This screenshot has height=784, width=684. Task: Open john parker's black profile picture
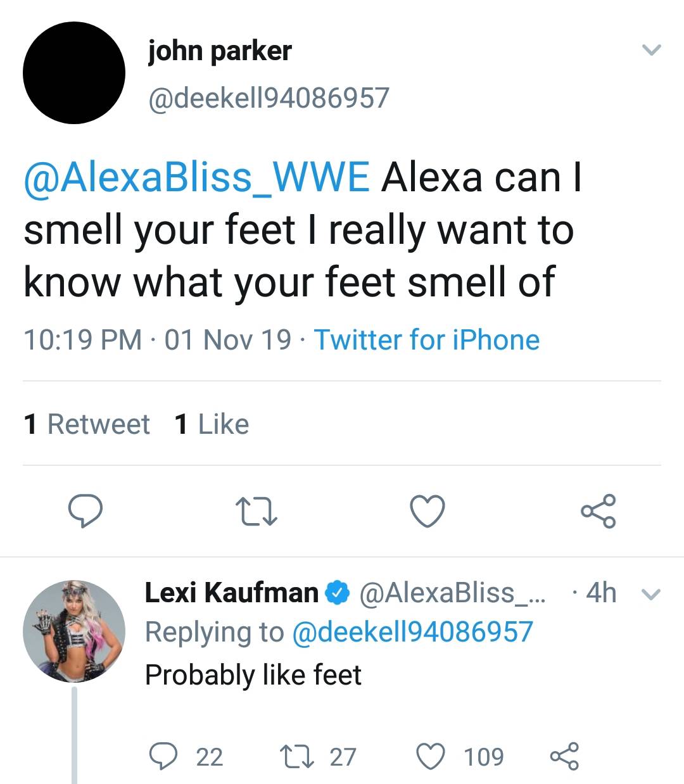[x=74, y=72]
